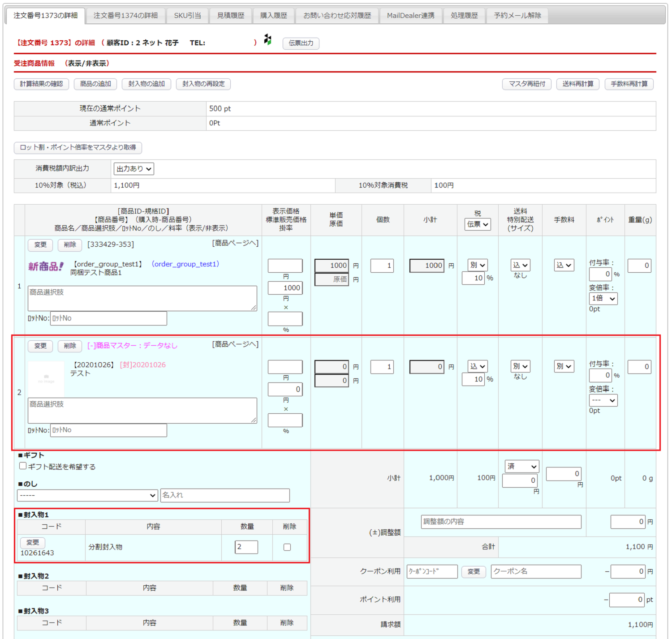Click ロット割・ポイント倍率をマスタより取得 button
This screenshot has height=639, width=672.
click(78, 148)
